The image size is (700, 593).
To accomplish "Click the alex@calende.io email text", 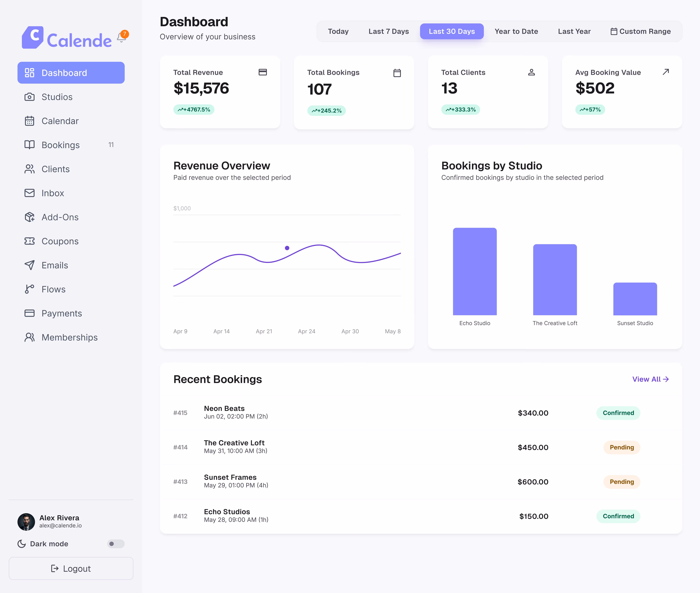I will pyautogui.click(x=61, y=526).
